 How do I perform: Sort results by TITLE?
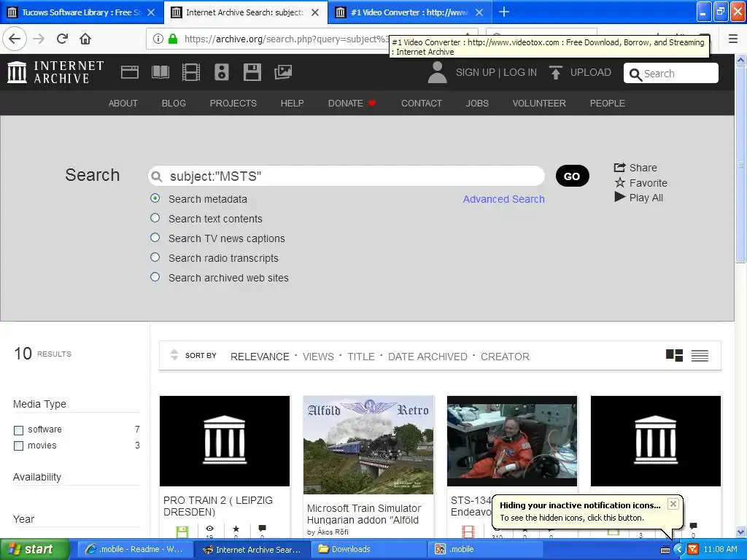coord(360,357)
